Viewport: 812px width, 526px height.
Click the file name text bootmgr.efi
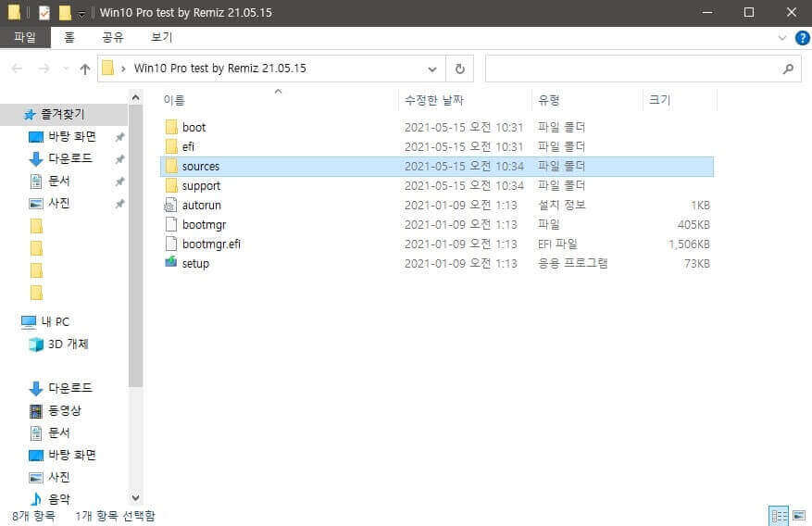211,244
